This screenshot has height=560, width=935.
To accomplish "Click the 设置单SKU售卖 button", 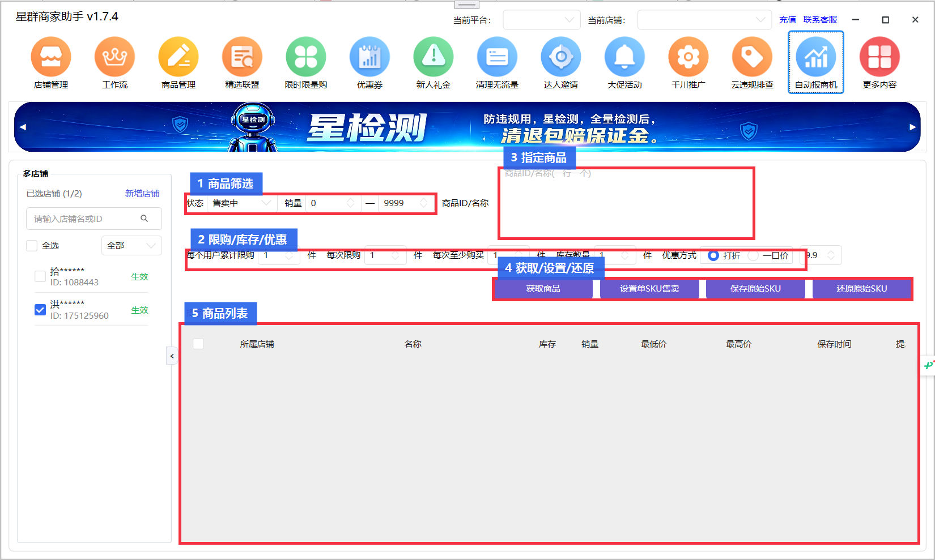I will (649, 289).
